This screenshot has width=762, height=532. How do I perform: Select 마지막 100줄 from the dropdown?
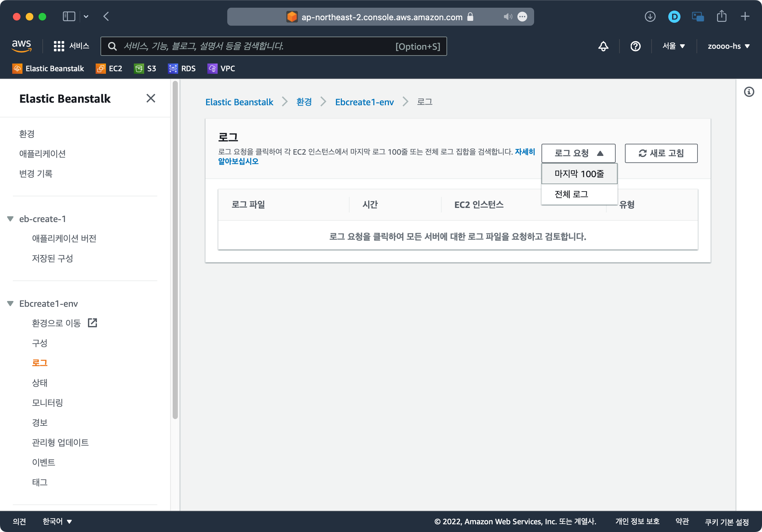(579, 174)
